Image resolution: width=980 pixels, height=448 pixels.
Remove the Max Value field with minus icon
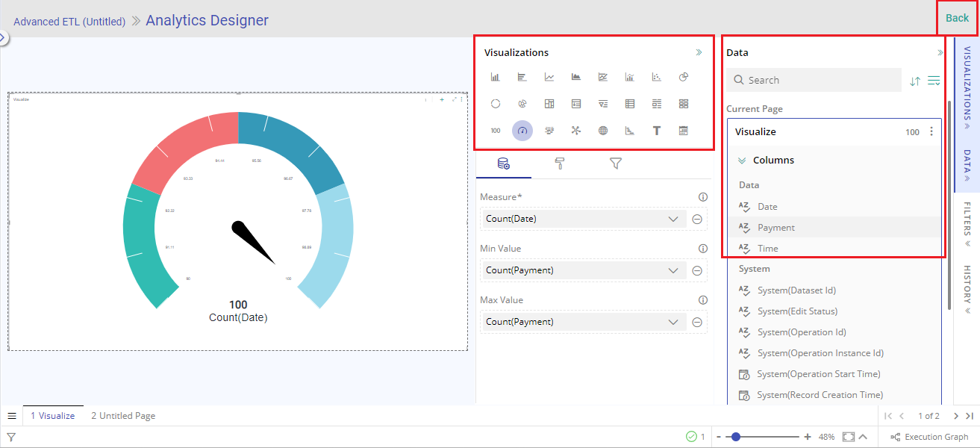[697, 323]
